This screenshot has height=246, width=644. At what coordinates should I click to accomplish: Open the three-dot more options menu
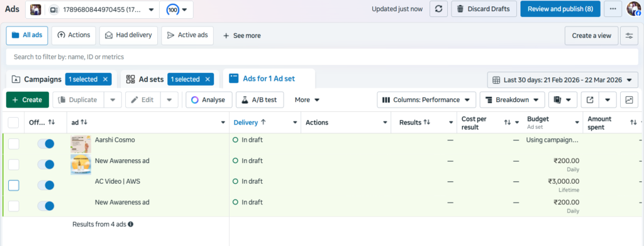coord(613,9)
